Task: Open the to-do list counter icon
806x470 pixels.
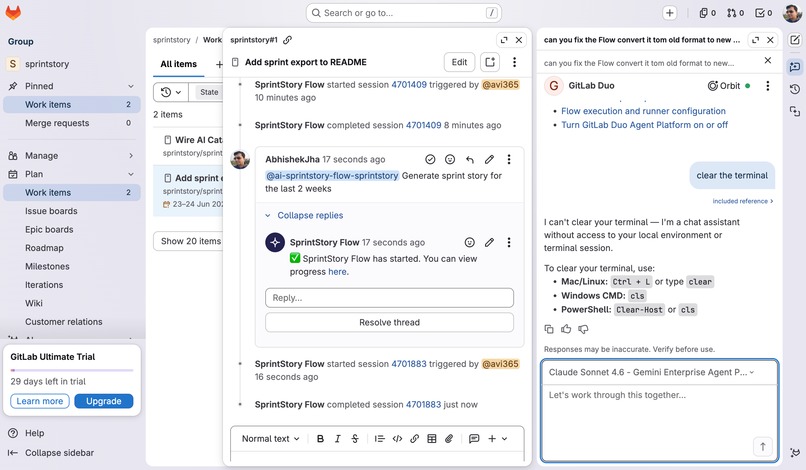Action: (x=763, y=13)
